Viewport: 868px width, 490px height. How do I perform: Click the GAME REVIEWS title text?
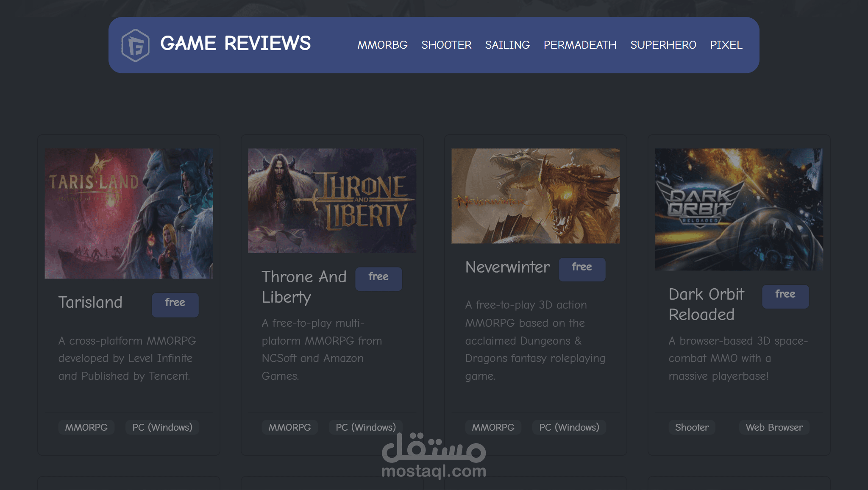point(235,43)
